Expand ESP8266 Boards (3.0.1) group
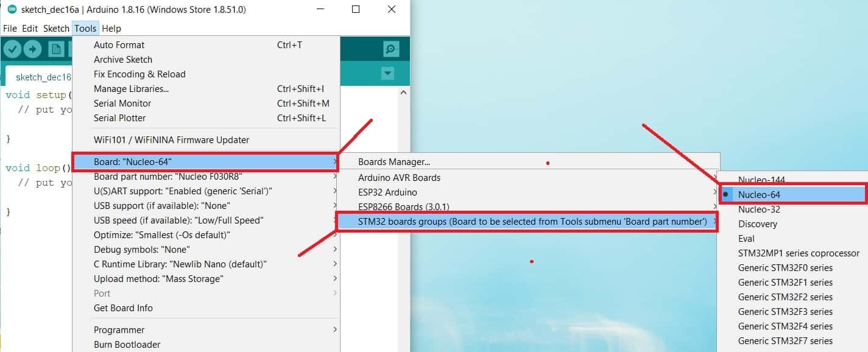868x352 pixels. 529,207
